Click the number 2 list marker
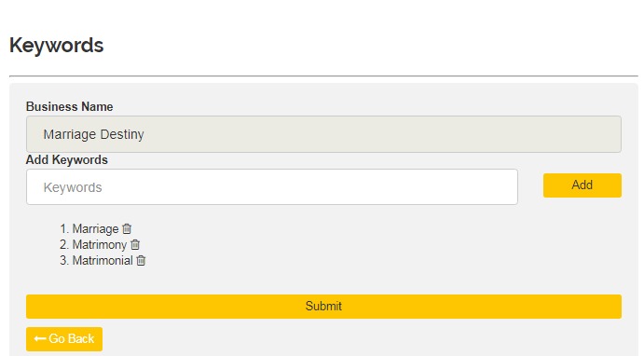The image size is (644, 356). pyautogui.click(x=63, y=245)
